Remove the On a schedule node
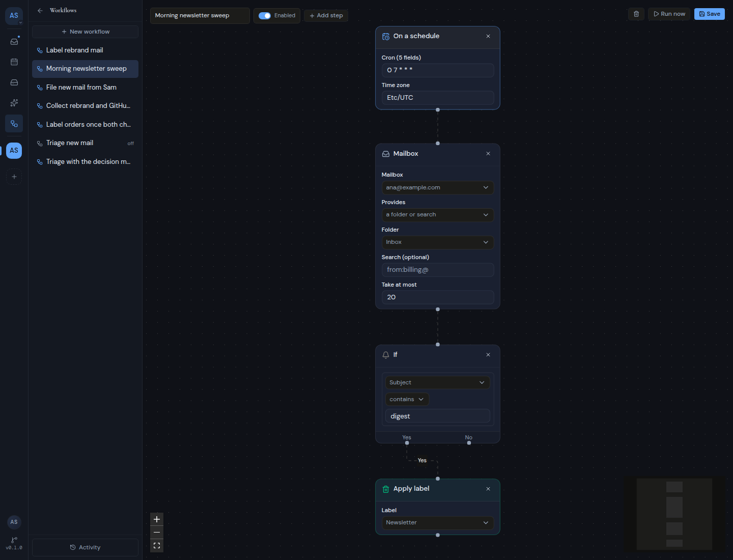The height and width of the screenshot is (560, 733). tap(488, 36)
